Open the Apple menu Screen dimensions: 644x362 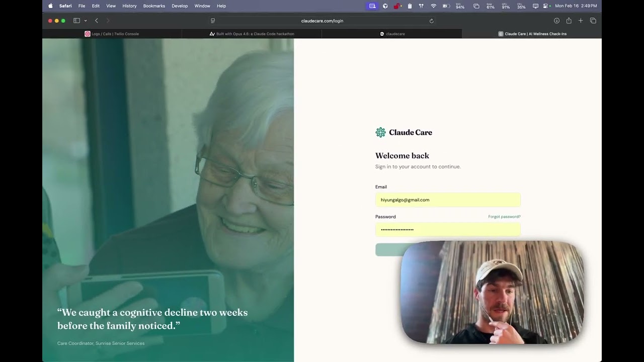point(50,6)
